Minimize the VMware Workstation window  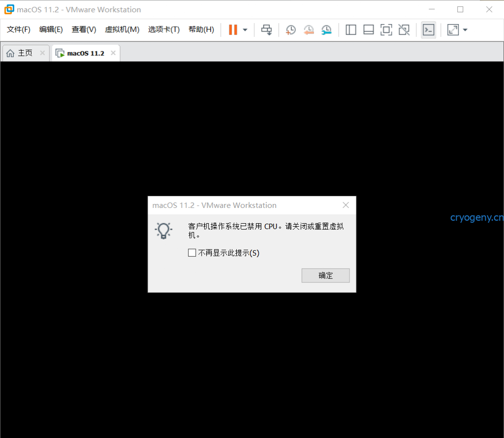[x=432, y=9]
